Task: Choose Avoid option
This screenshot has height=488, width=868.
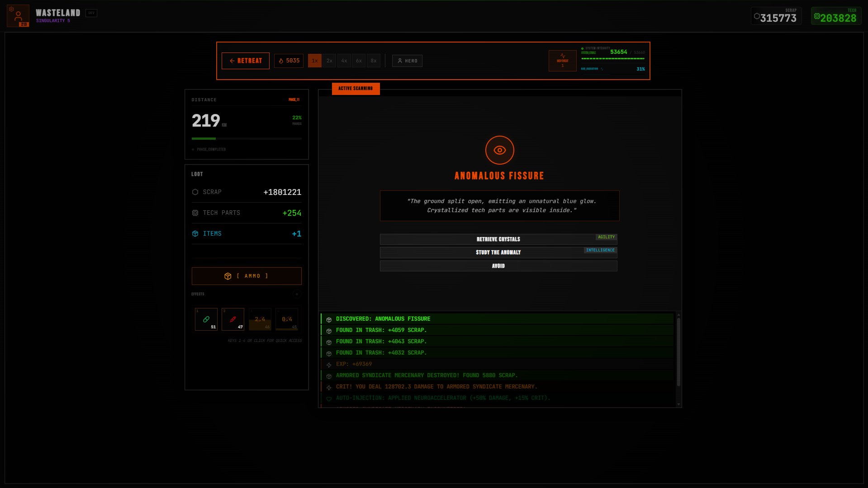Action: point(498,266)
